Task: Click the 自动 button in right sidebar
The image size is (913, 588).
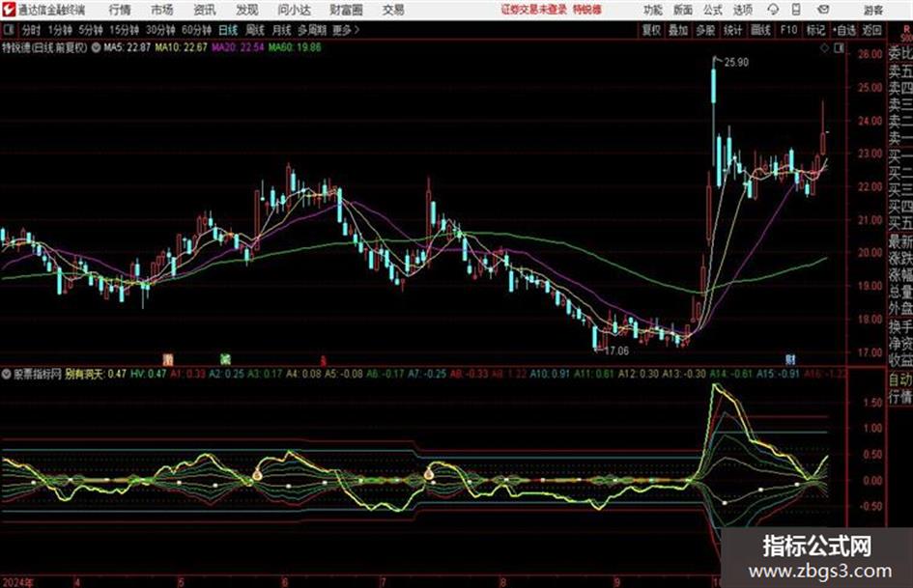Action: click(x=900, y=380)
